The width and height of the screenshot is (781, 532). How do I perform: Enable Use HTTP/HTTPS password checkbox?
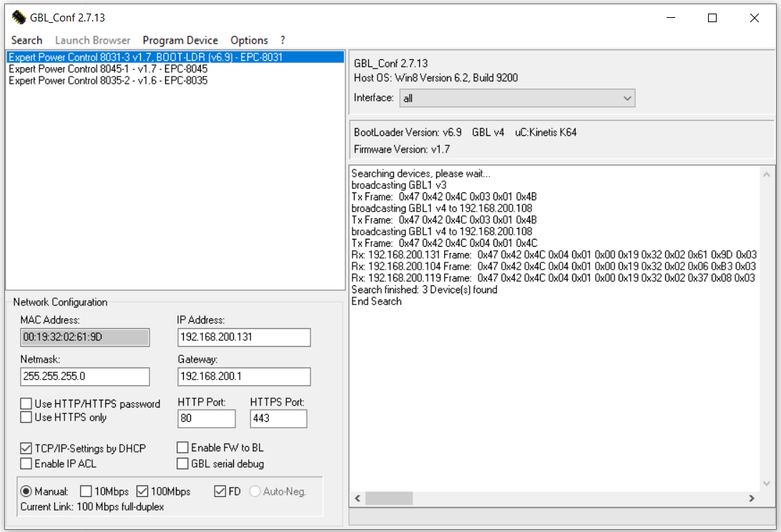[x=26, y=404]
